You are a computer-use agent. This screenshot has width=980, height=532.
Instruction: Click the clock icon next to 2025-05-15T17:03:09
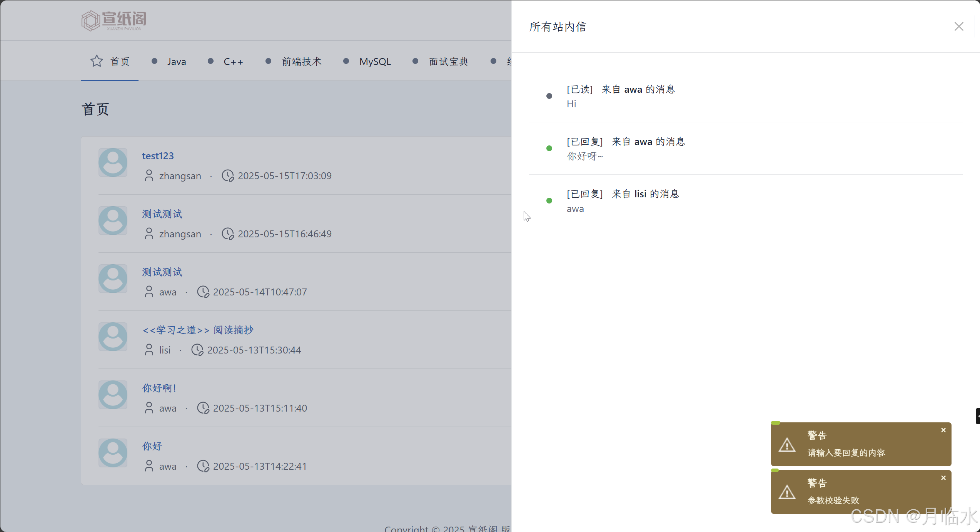pos(228,176)
